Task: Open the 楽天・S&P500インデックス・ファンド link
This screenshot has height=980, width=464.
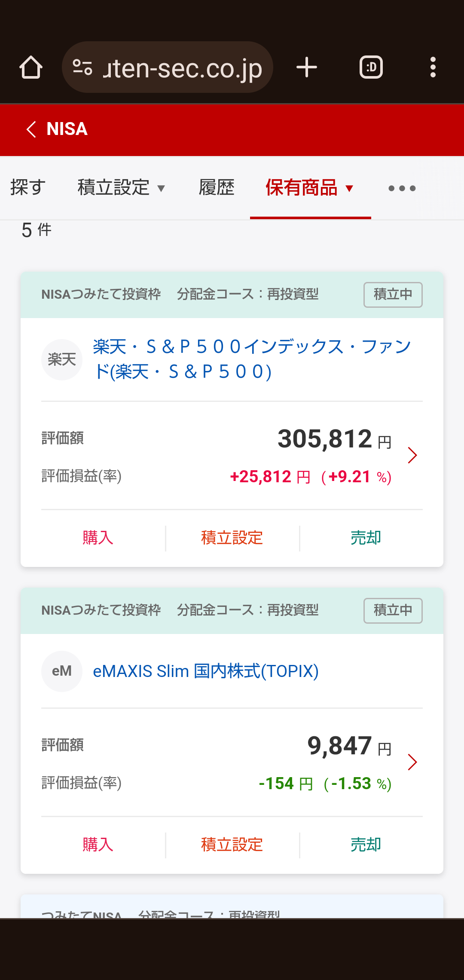Action: click(x=252, y=359)
